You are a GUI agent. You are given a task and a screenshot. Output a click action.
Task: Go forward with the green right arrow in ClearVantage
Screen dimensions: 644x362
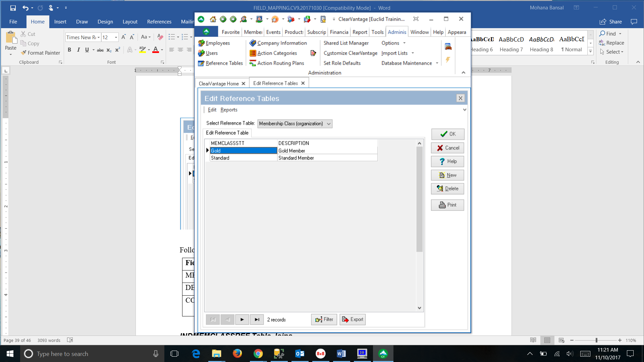pos(233,19)
